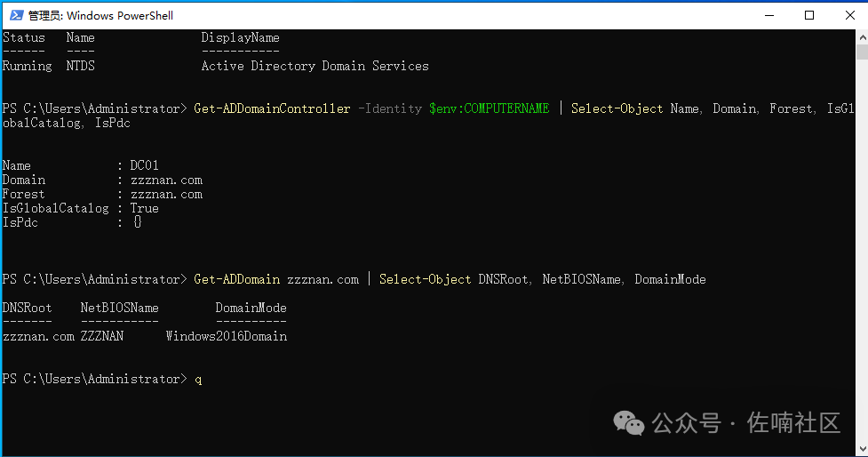868x457 pixels.
Task: Click 'Active Directory Domain Services' display name
Action: pos(315,66)
